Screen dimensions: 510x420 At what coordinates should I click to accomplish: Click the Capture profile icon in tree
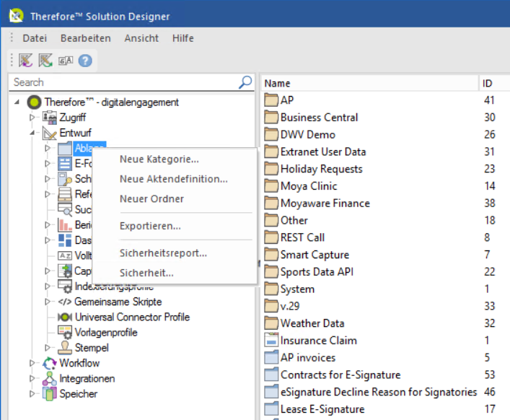65,271
